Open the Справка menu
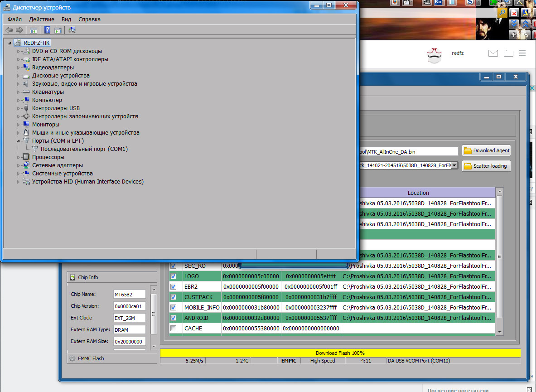536x392 pixels. point(89,19)
